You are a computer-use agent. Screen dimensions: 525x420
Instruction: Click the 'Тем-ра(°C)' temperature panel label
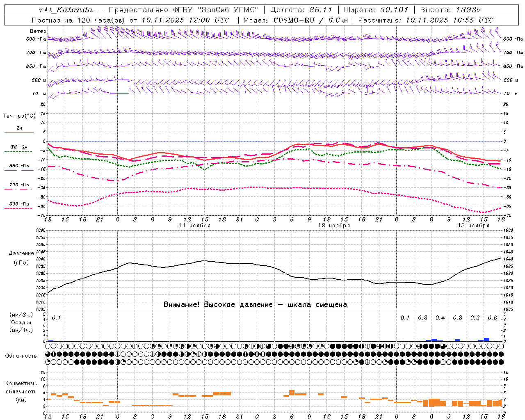19,116
